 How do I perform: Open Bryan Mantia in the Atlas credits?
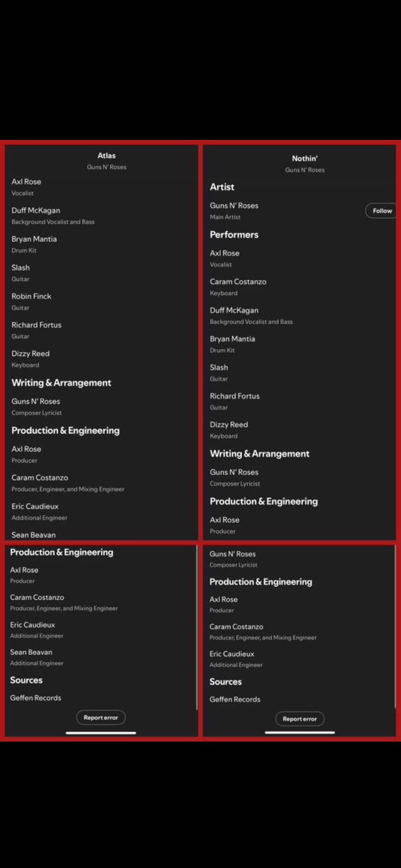tap(34, 239)
